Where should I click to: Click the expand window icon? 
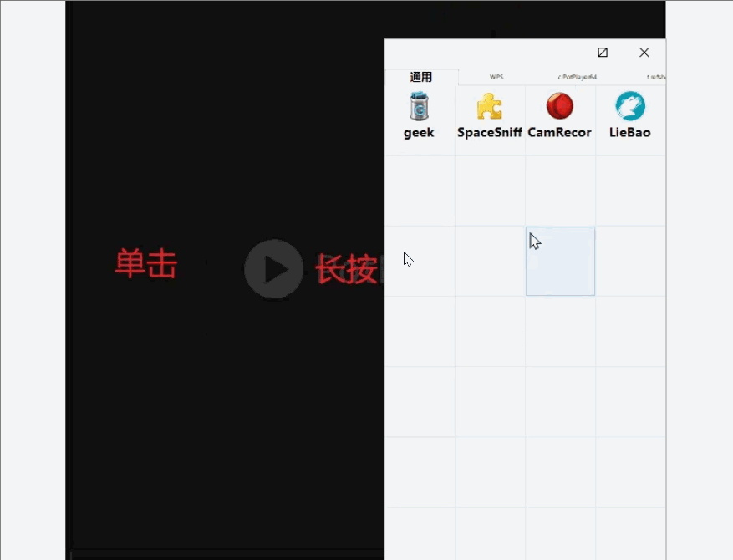[x=603, y=53]
